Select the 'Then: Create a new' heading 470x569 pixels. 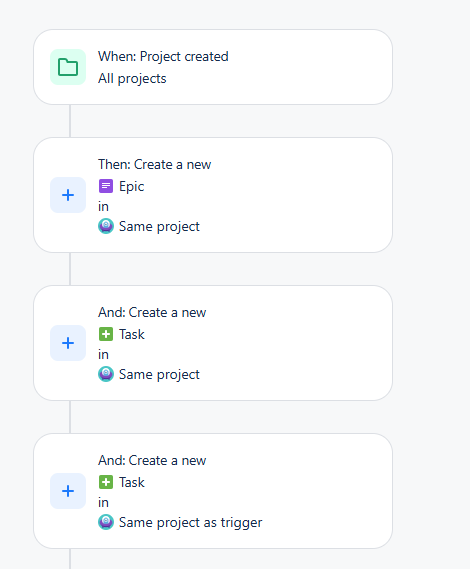pyautogui.click(x=154, y=164)
